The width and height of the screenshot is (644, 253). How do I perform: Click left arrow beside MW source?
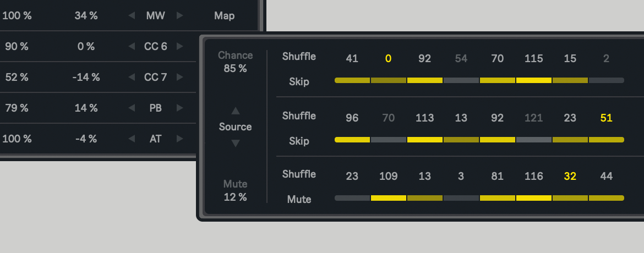132,15
